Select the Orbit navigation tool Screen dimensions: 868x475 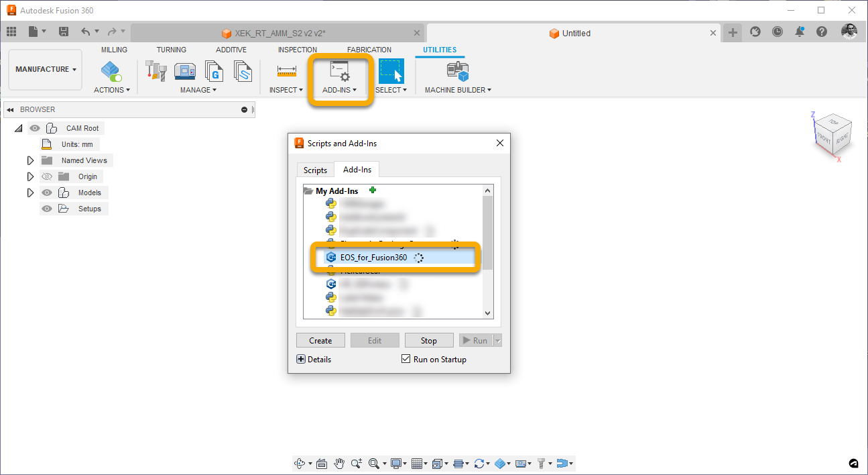pos(299,463)
